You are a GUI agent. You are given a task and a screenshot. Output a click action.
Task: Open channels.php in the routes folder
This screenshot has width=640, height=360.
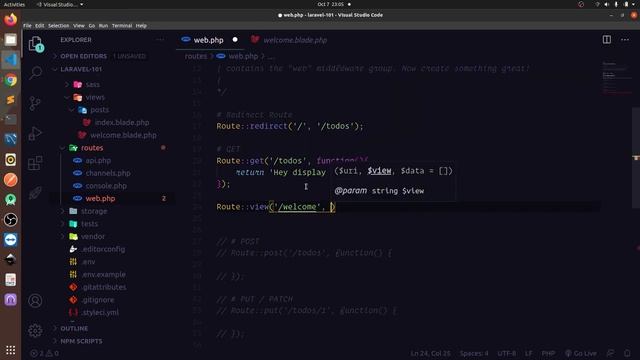point(108,173)
